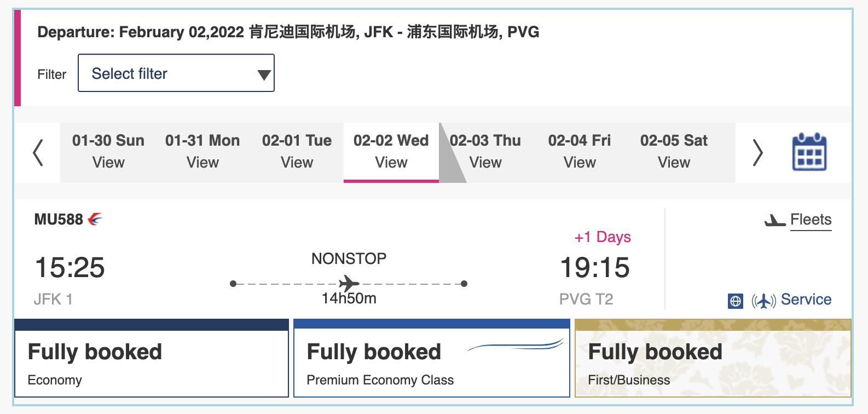Select the Premium Economy Class fare box
The image size is (868, 414).
tap(432, 358)
